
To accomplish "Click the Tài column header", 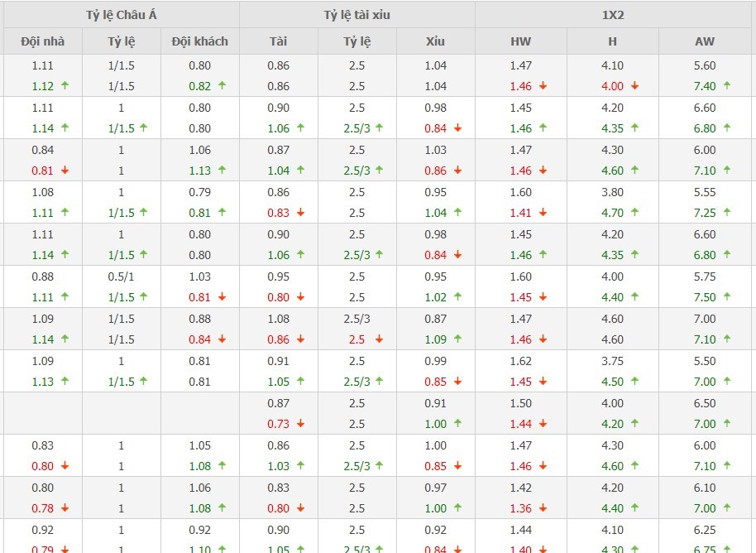I will 279,41.
